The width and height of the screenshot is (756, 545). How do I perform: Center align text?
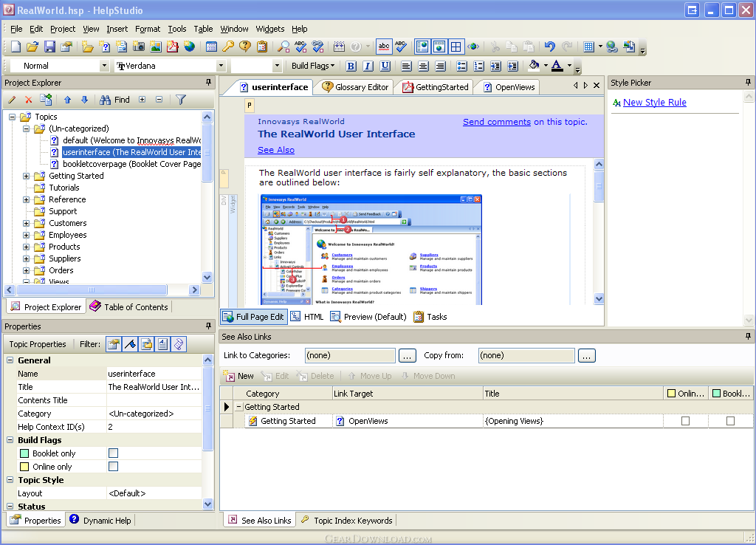pyautogui.click(x=423, y=66)
